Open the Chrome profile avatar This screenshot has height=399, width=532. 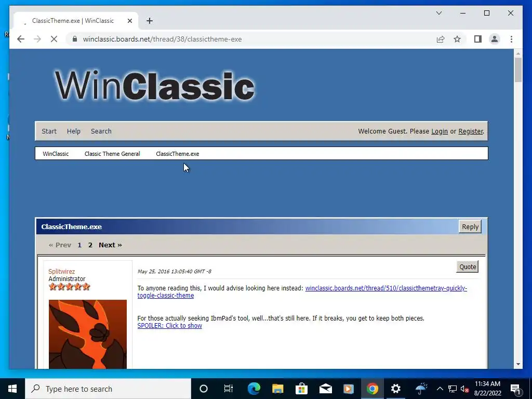(x=495, y=39)
